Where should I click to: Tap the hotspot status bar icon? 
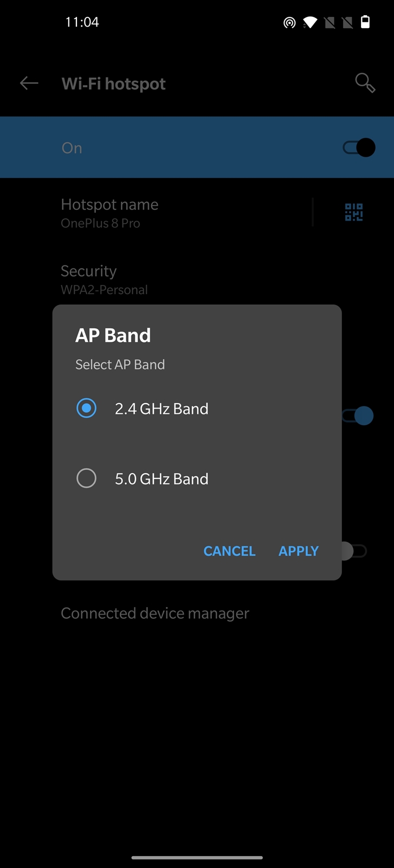[x=289, y=22]
